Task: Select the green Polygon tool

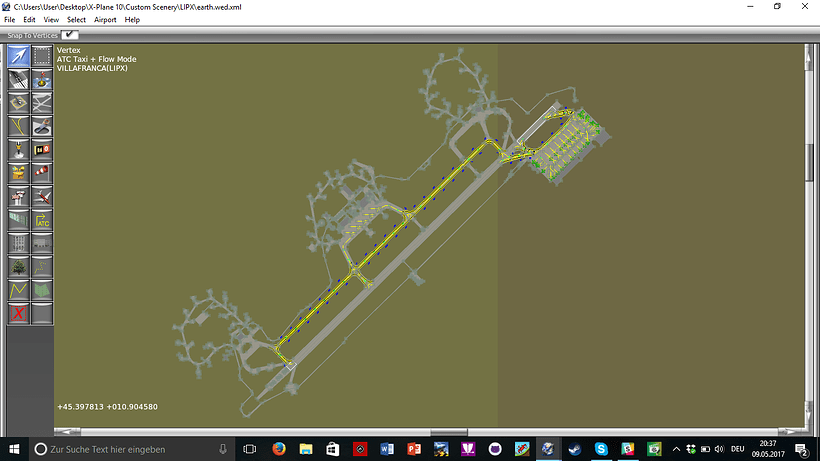Action: 42,291
